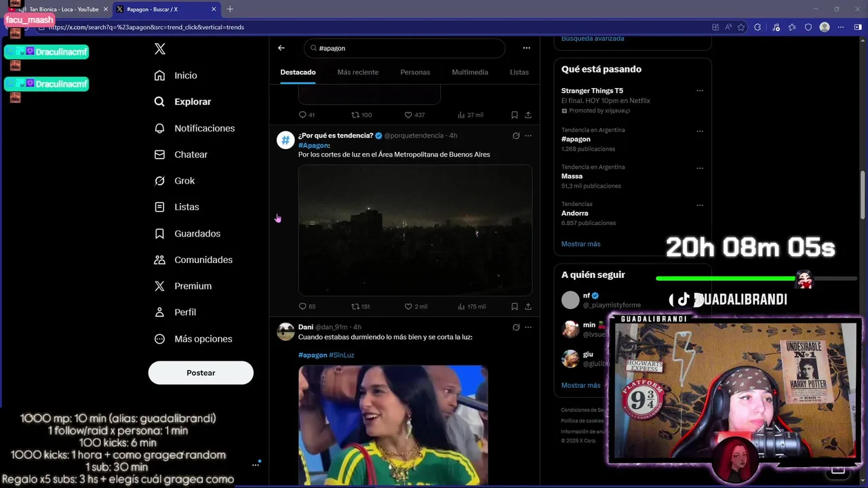Viewport: 868px width, 488px height.
Task: Bookmark the porquetendencia post
Action: pyautogui.click(x=515, y=306)
